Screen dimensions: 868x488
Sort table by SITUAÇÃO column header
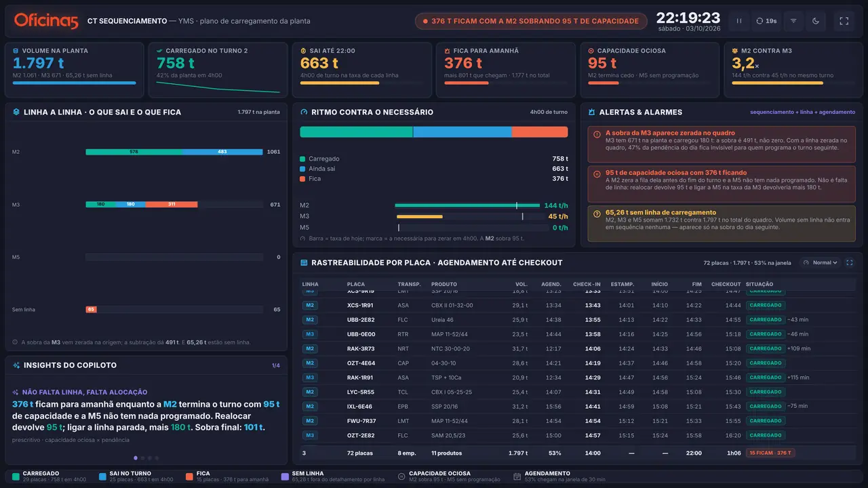click(759, 284)
